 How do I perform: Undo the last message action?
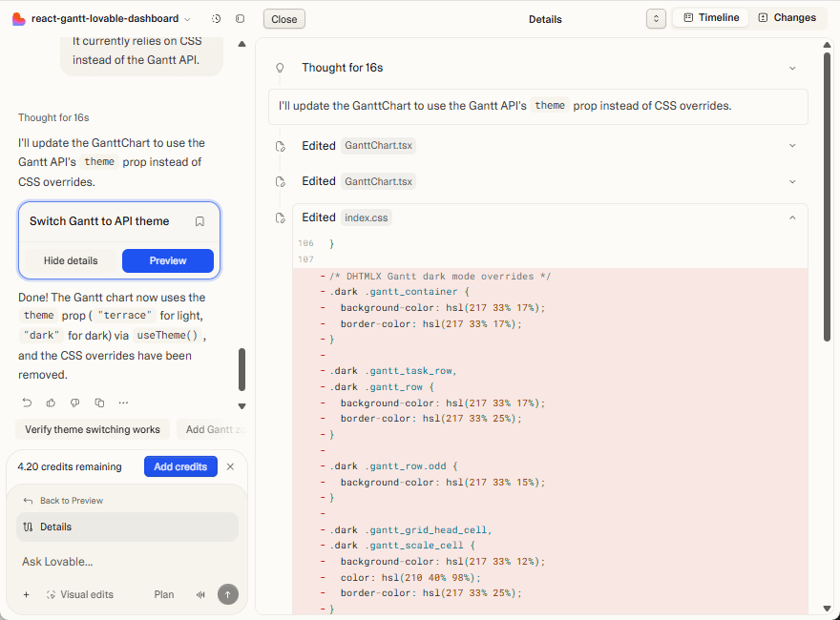[x=27, y=403]
